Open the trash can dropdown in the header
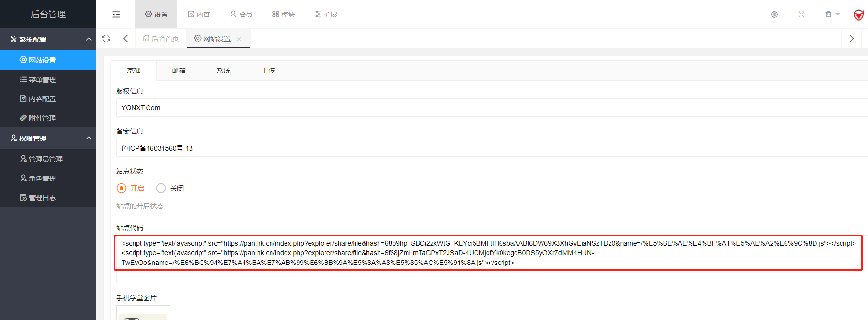 point(832,14)
